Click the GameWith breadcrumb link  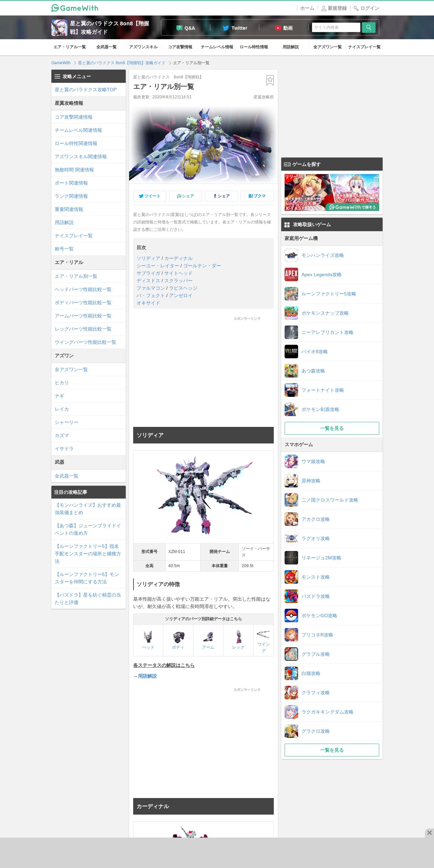[x=61, y=63]
